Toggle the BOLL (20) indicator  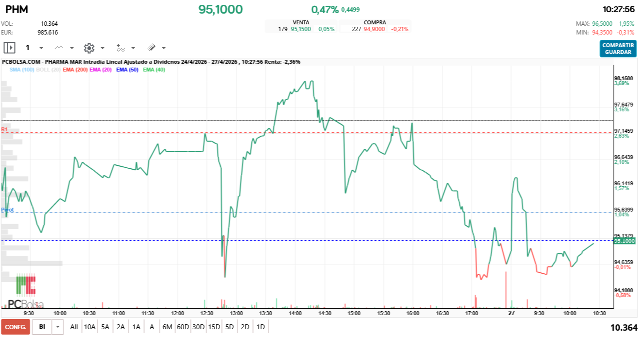pyautogui.click(x=49, y=70)
